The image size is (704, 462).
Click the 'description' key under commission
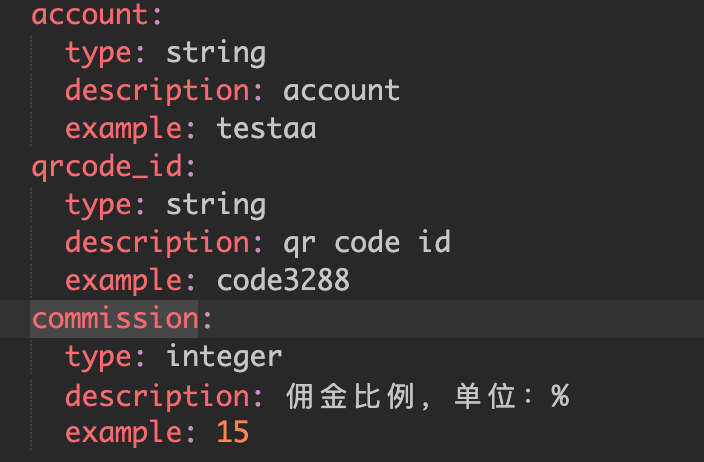(x=157, y=397)
